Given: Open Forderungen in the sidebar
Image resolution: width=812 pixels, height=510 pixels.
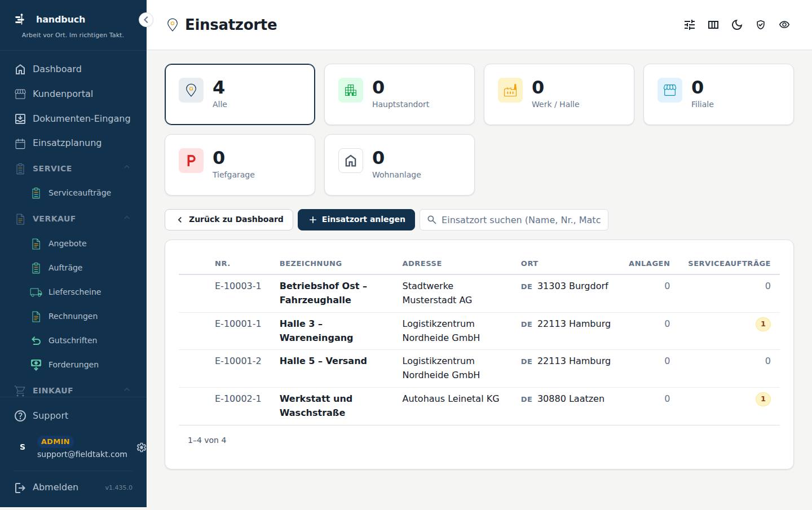Looking at the screenshot, I should tap(81, 365).
